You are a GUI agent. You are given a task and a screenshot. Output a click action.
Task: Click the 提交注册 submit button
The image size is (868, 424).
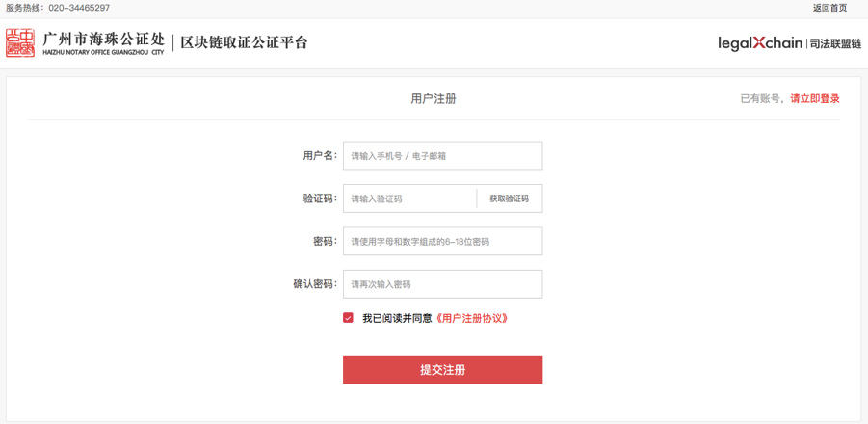click(443, 370)
